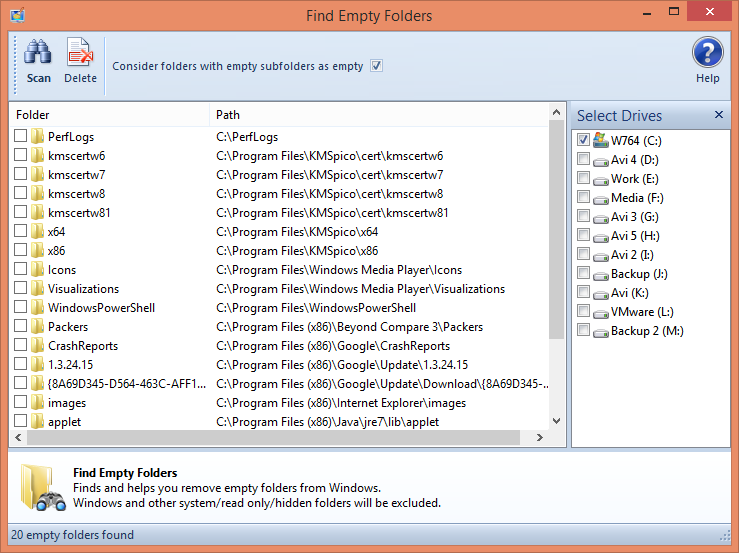Image resolution: width=739 pixels, height=553 pixels.
Task: Open Help with the question mark icon
Action: (707, 52)
